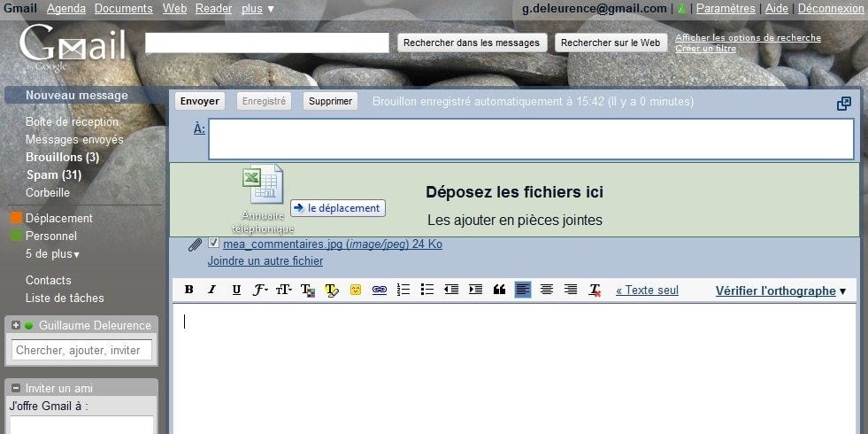Insert an emoticon into the message

click(x=356, y=290)
